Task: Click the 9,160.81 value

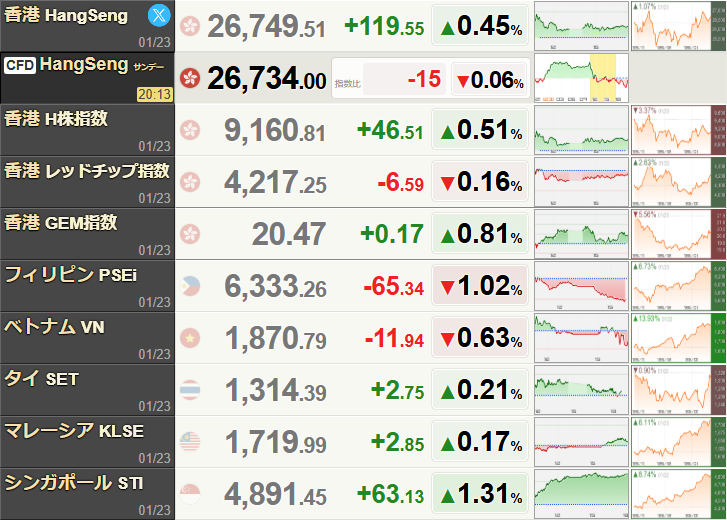Action: pos(274,130)
